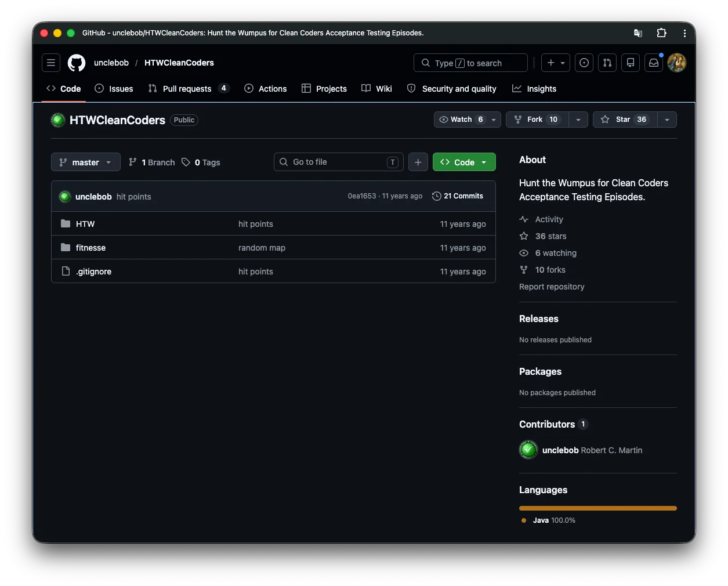
Task: Open the 0ea1653 commit hash
Action: (x=362, y=196)
